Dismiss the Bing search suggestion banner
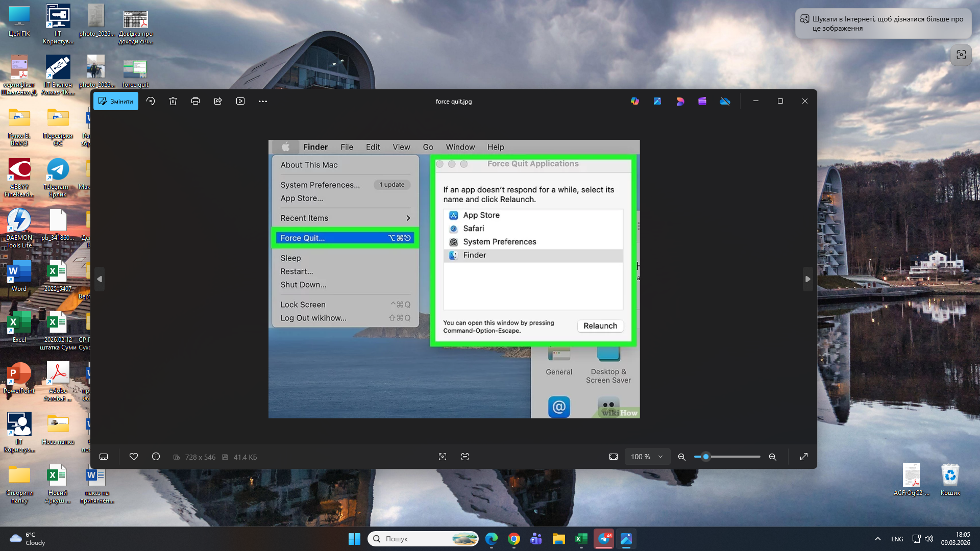This screenshot has width=980, height=551. [883, 23]
